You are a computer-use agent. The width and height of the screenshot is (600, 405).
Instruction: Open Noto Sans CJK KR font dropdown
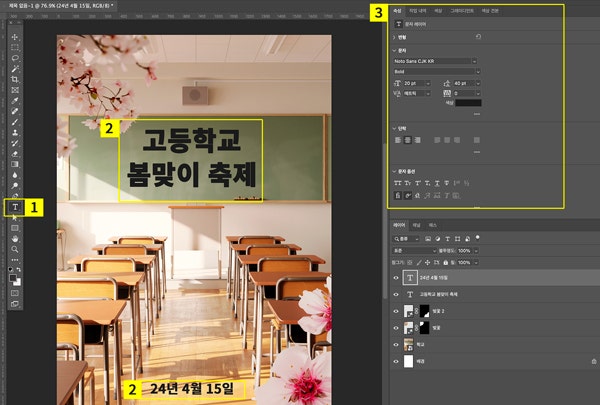474,61
